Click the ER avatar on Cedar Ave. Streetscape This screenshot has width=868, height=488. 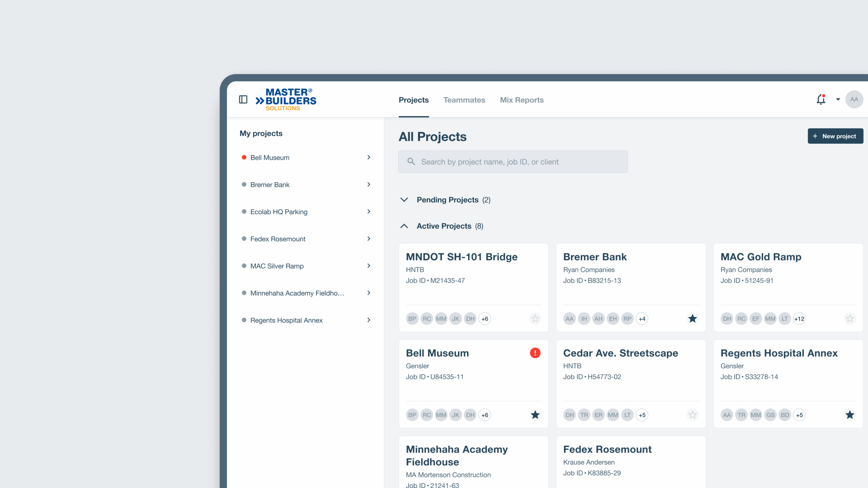(x=598, y=415)
